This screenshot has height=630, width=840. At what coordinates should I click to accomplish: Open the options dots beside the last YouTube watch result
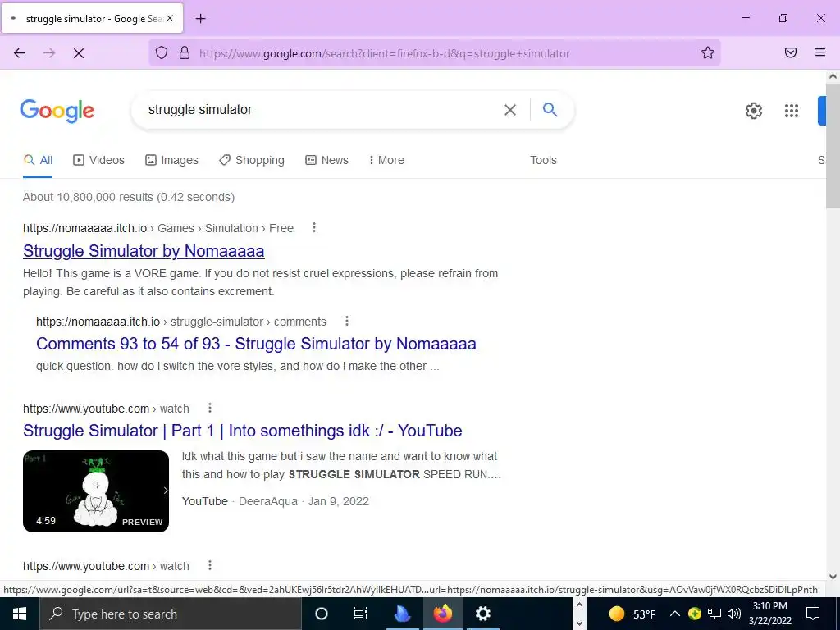(x=210, y=565)
